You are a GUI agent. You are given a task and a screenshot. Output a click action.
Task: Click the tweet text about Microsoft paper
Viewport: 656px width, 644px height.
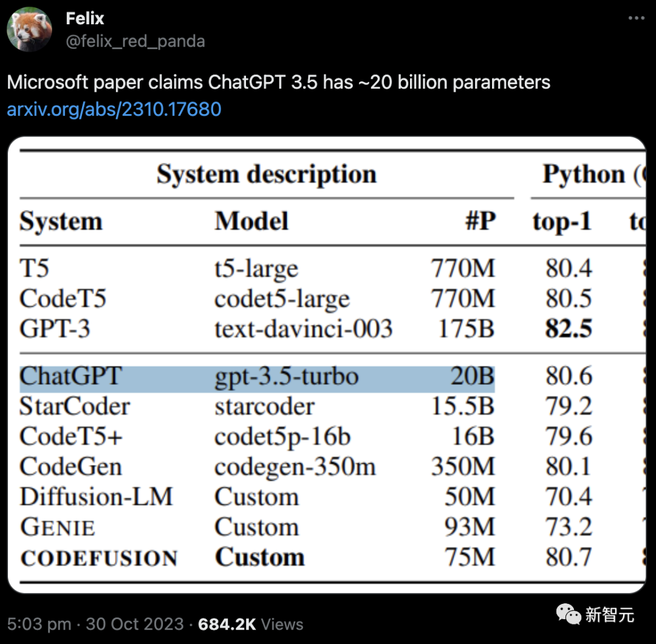278,83
